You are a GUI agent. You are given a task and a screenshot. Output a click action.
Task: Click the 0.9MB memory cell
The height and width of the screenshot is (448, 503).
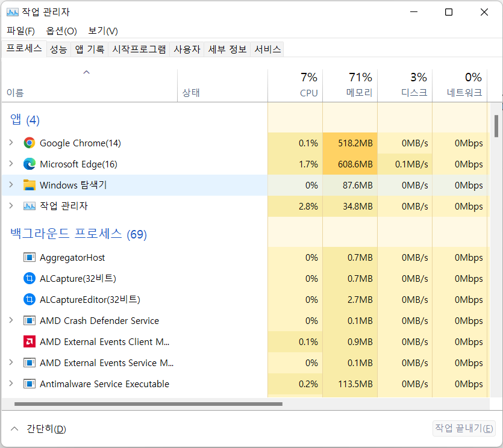point(350,341)
